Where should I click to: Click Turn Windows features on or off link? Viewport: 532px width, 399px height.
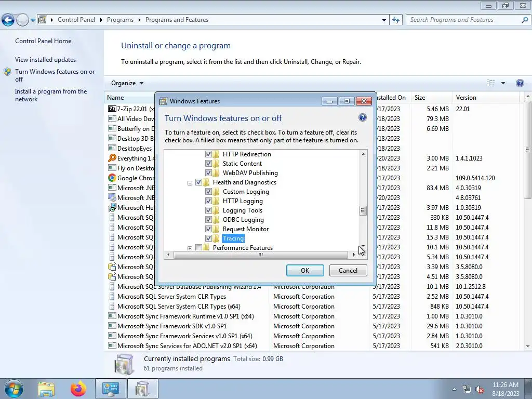[x=55, y=75]
